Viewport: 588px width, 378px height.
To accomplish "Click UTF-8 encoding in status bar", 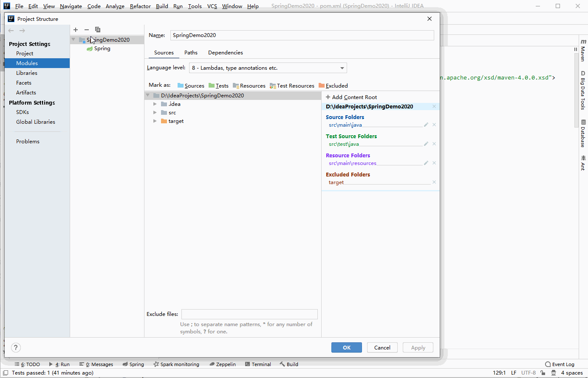I will pos(529,373).
